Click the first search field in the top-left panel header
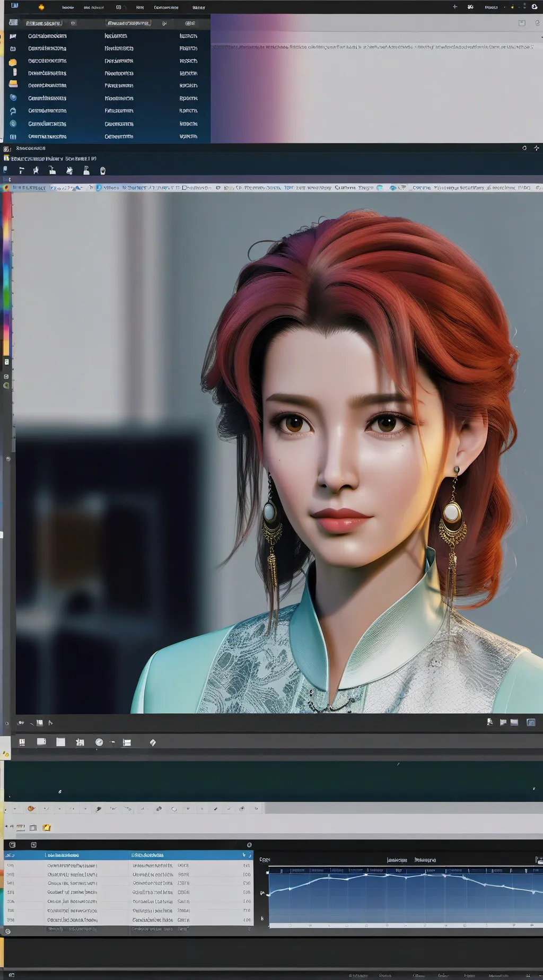This screenshot has width=543, height=980. (x=44, y=23)
